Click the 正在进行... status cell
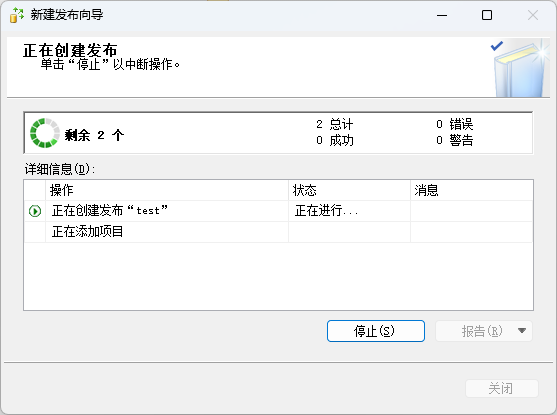 (x=349, y=211)
